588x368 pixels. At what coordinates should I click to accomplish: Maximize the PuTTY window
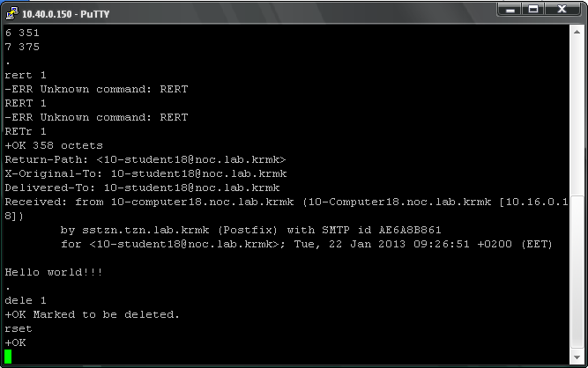coord(532,9)
